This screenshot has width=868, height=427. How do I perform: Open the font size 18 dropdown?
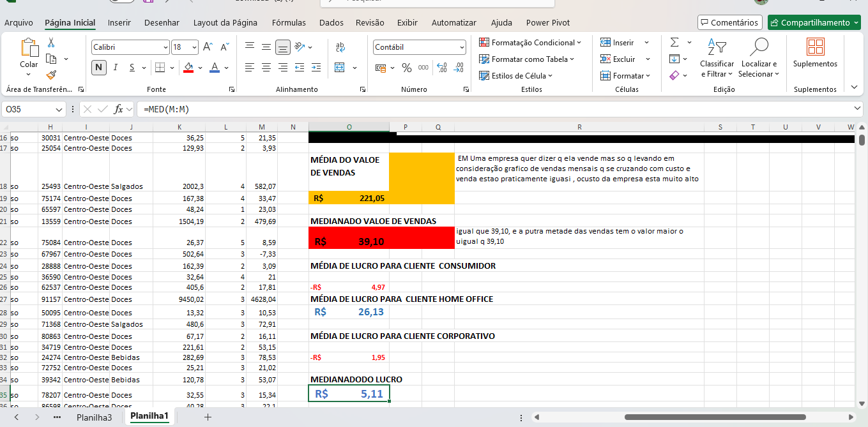click(194, 47)
